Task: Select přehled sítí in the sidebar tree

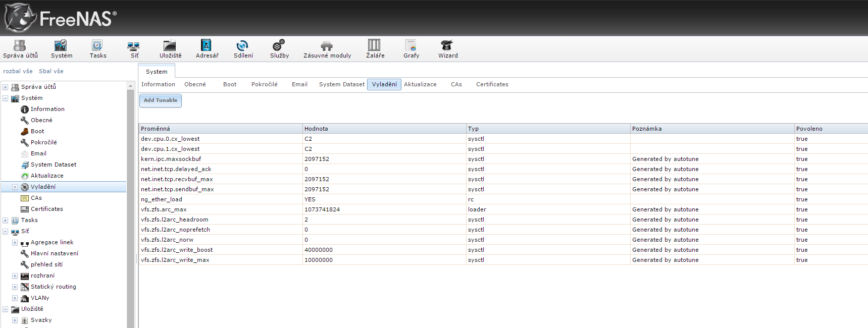Action: pyautogui.click(x=46, y=264)
